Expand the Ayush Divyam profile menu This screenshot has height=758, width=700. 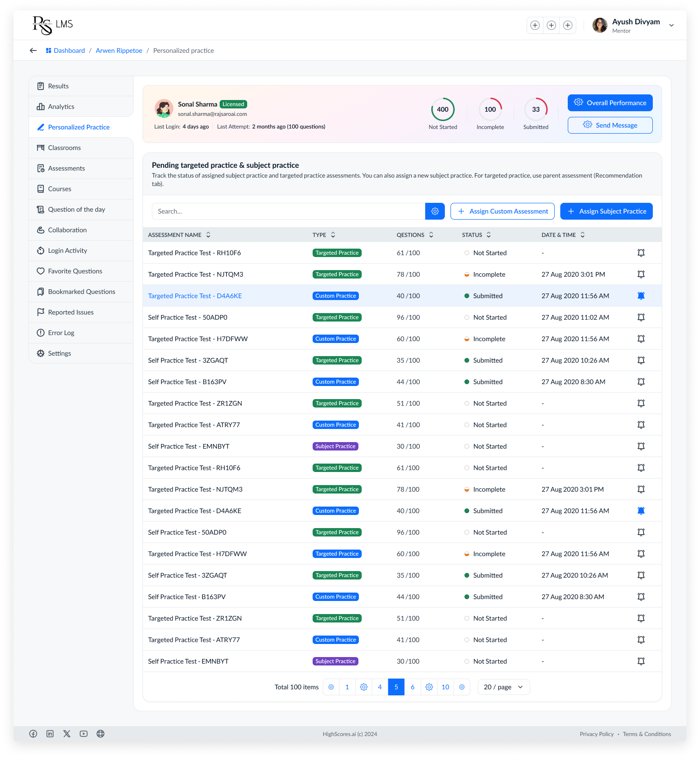pos(671,25)
